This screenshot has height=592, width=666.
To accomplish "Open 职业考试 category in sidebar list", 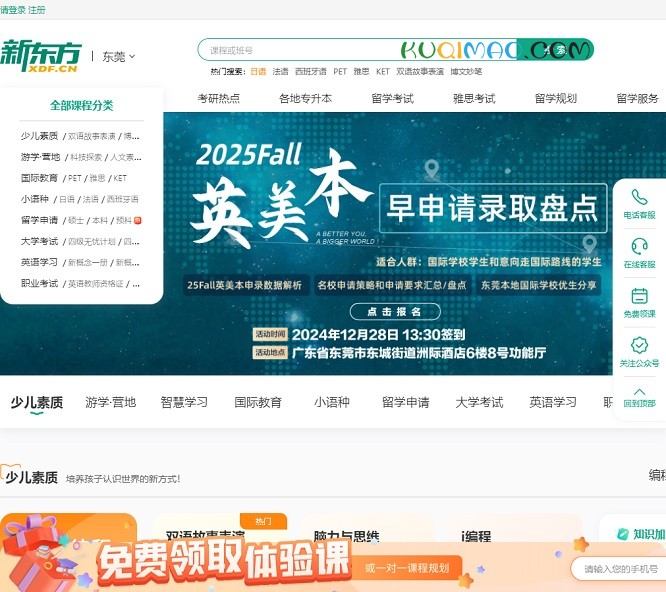I will point(39,283).
